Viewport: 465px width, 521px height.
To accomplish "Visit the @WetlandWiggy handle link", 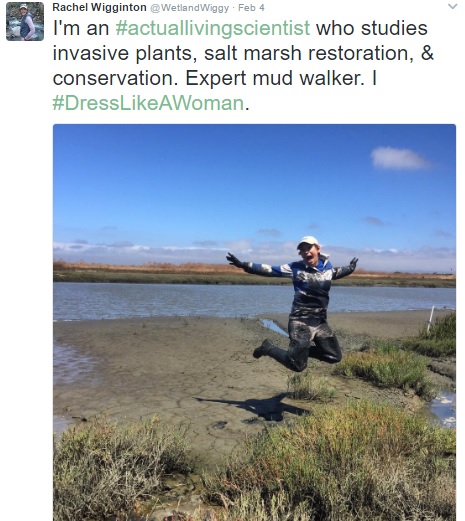I will (189, 8).
